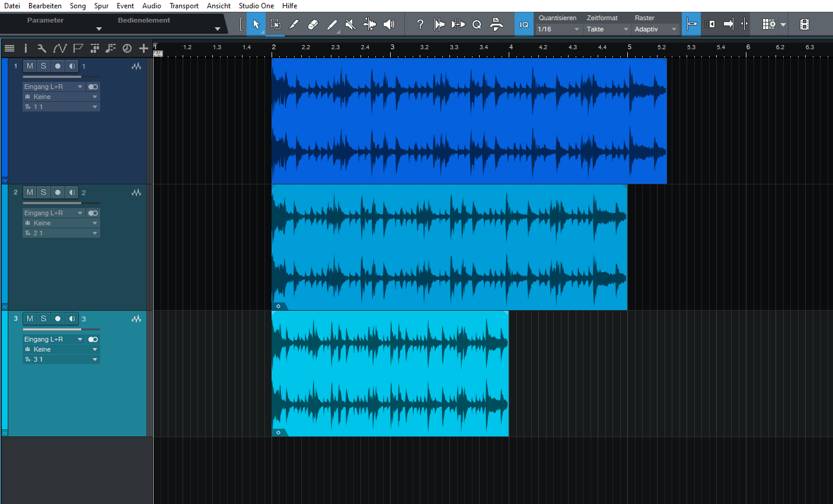Show automation with the curve icon
Screen dimensions: 833x504
click(59, 49)
